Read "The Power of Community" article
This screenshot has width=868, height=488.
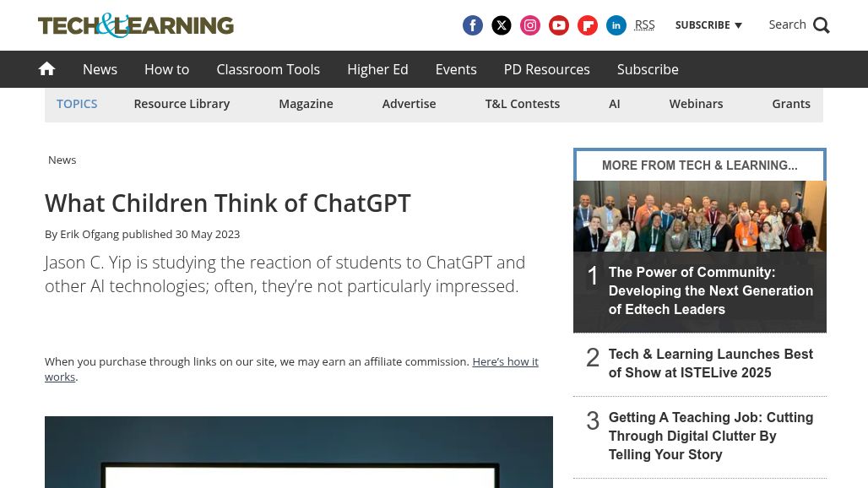[x=711, y=290]
